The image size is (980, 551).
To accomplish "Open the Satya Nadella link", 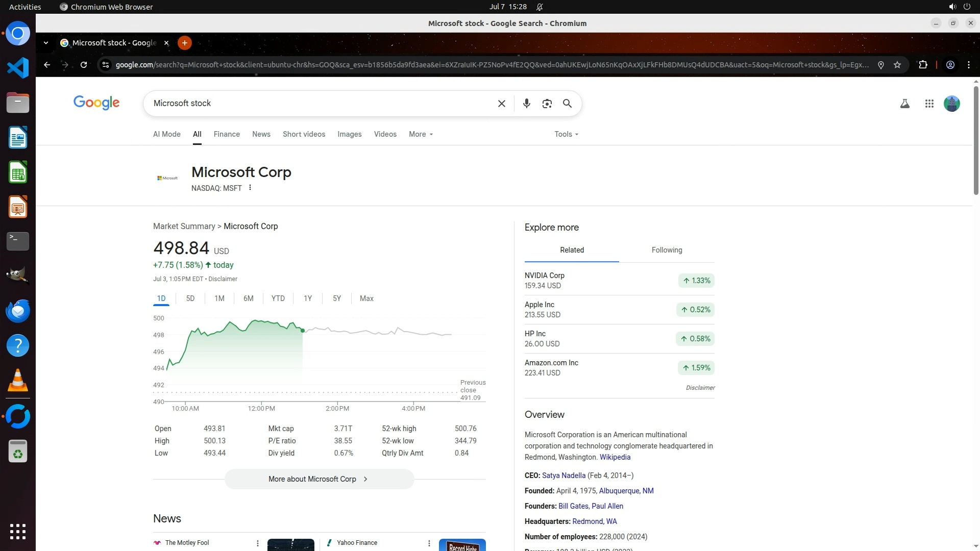I will point(563,475).
